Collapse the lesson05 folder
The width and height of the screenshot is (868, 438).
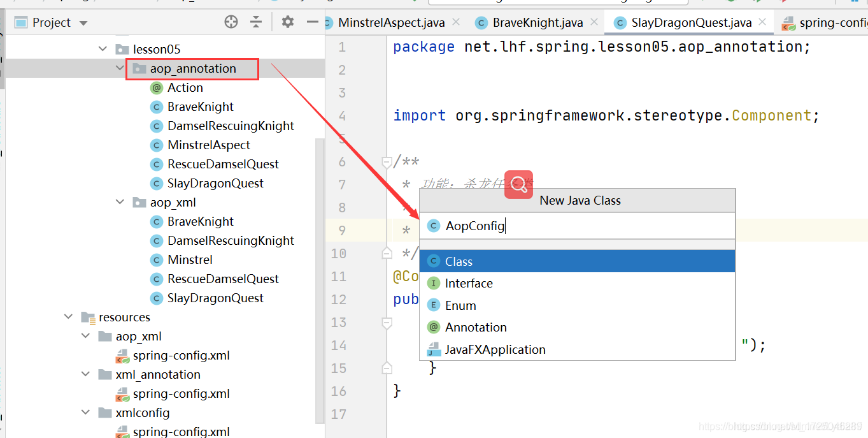point(103,49)
